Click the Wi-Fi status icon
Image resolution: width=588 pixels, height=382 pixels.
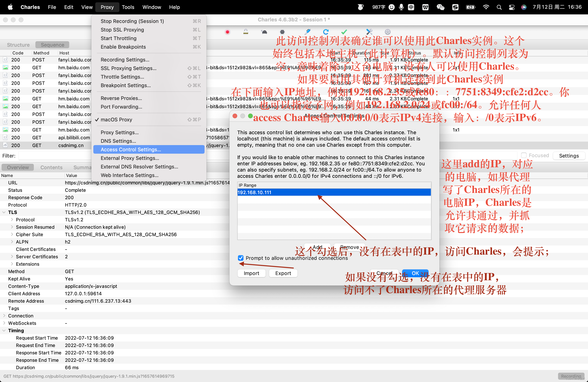[x=486, y=7]
